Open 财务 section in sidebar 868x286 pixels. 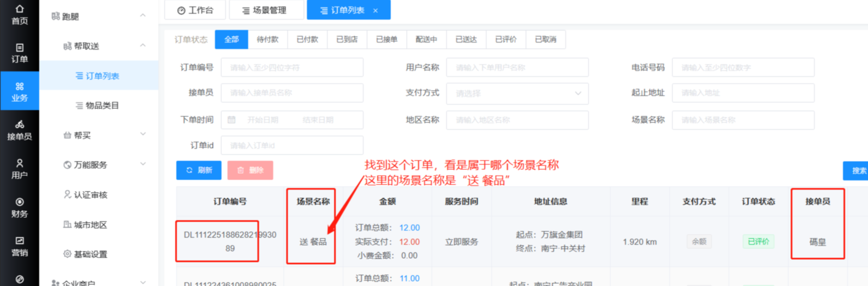20,208
